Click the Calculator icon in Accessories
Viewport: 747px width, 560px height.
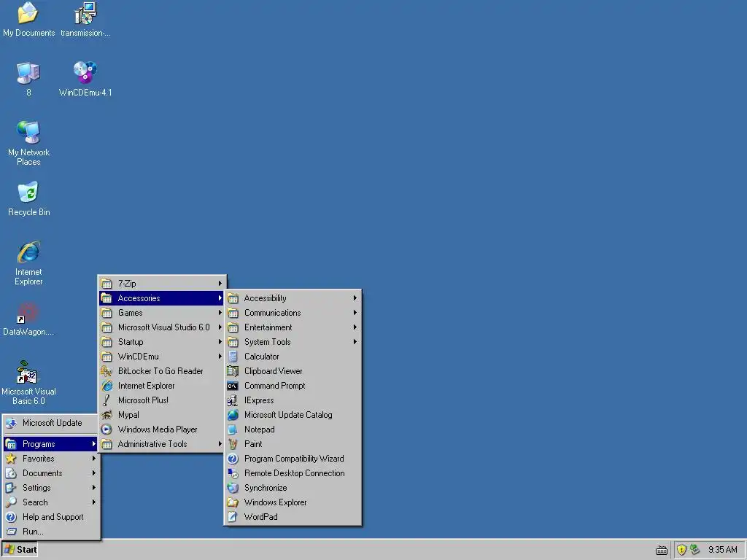point(233,356)
